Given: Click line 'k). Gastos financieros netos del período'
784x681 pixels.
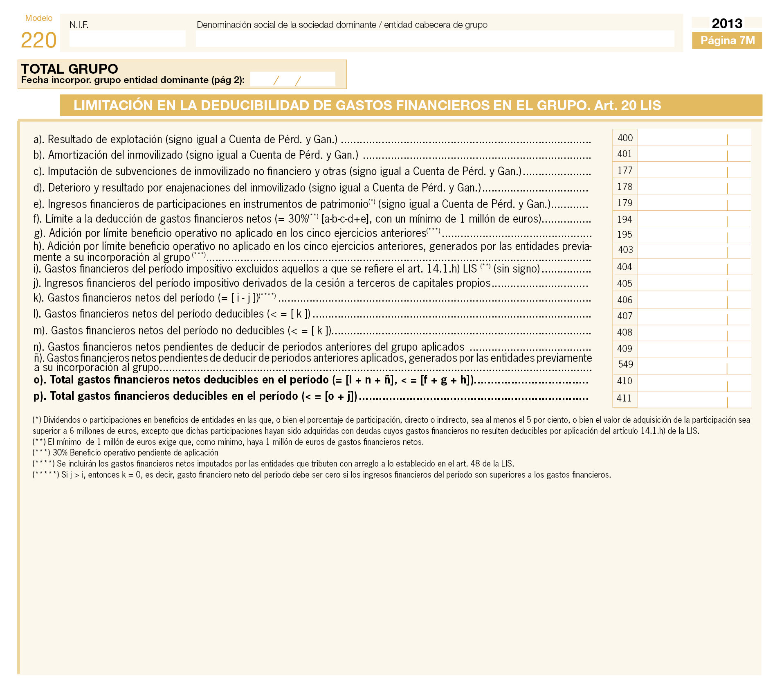Looking at the screenshot, I should click(x=312, y=298).
